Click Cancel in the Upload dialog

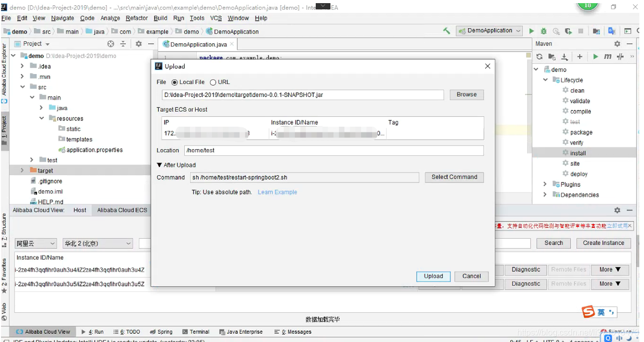click(471, 276)
